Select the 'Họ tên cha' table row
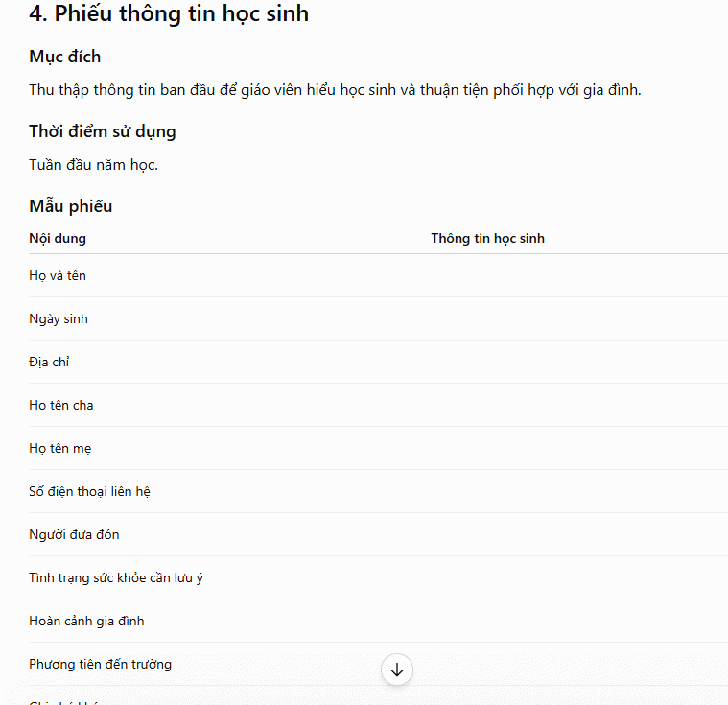This screenshot has width=728, height=705. [379, 406]
